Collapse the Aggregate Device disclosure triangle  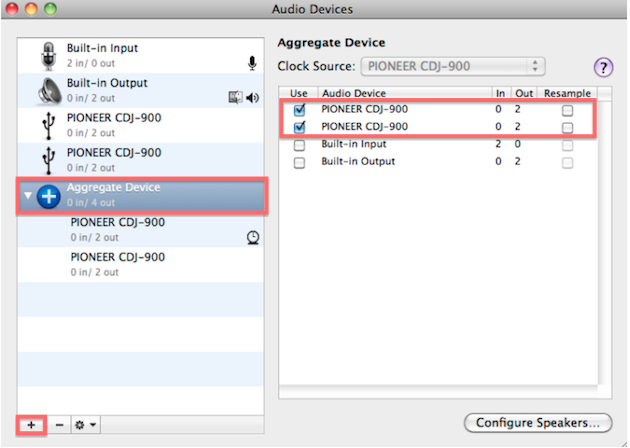(x=28, y=196)
